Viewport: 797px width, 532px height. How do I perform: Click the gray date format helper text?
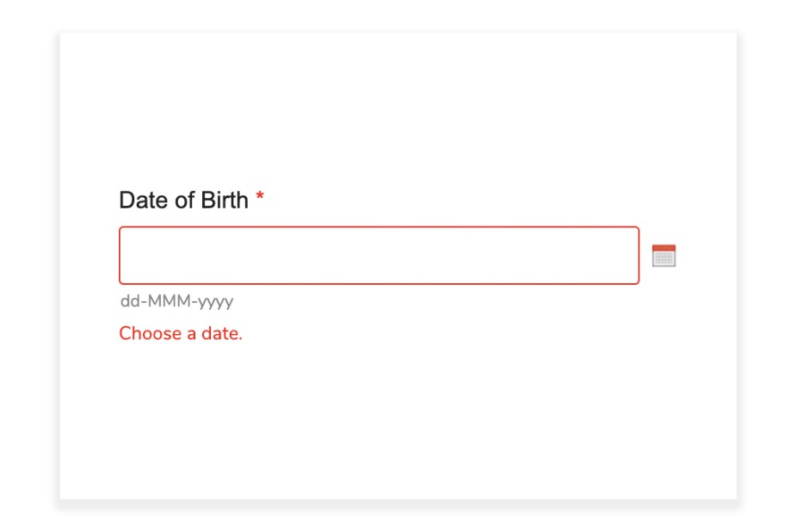176,301
